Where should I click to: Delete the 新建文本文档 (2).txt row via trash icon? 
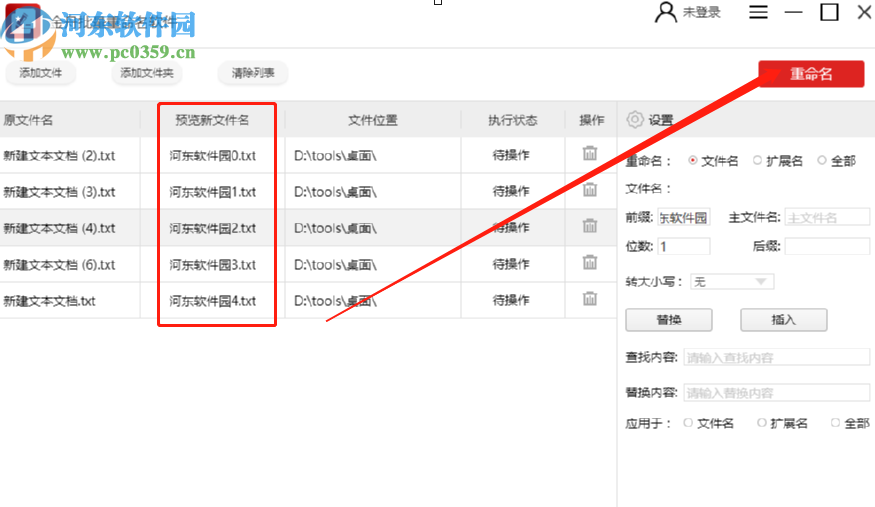590,153
